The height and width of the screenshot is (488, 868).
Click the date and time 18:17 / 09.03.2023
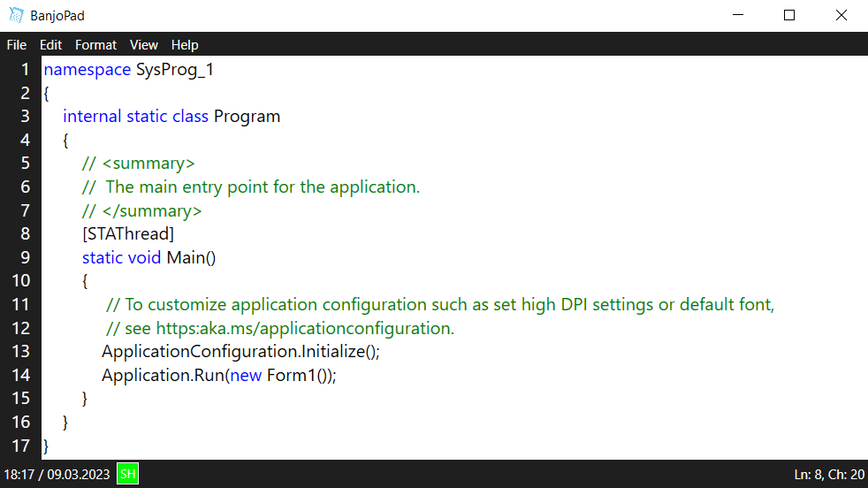pos(57,475)
